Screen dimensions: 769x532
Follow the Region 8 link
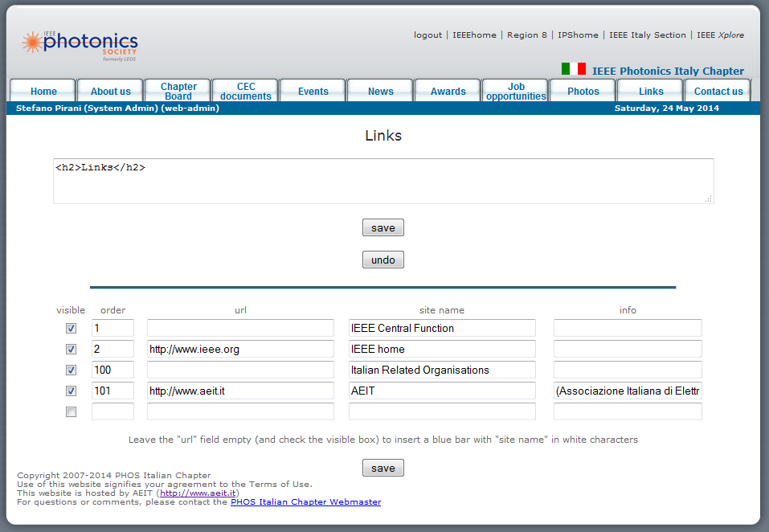(x=526, y=35)
